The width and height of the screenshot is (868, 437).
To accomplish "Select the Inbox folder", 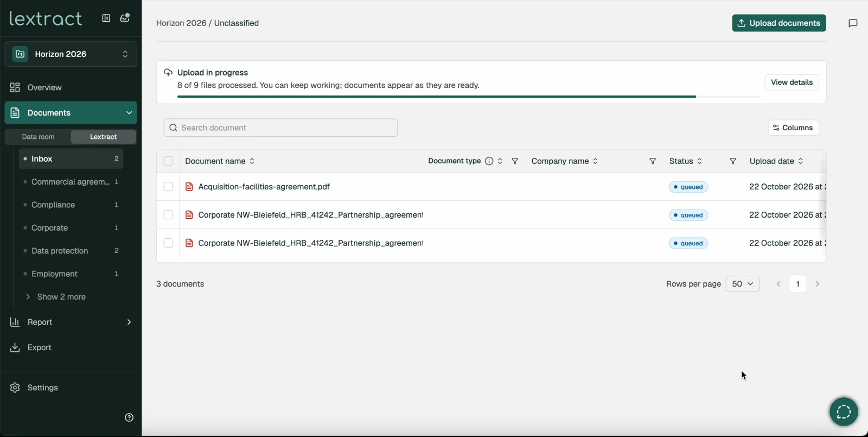I will (x=71, y=159).
